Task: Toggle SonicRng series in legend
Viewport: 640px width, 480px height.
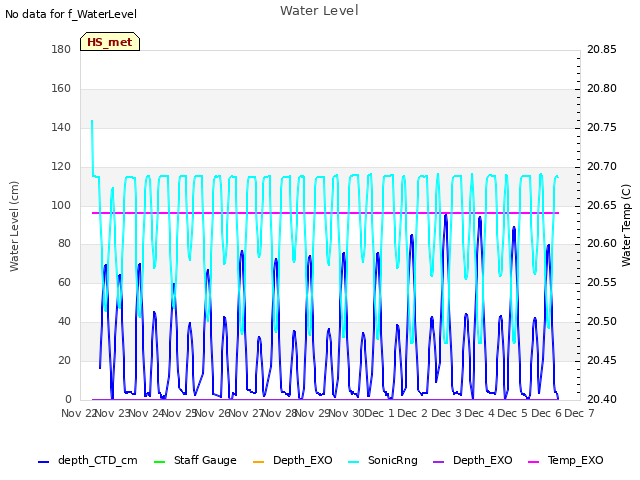Action: (x=383, y=460)
